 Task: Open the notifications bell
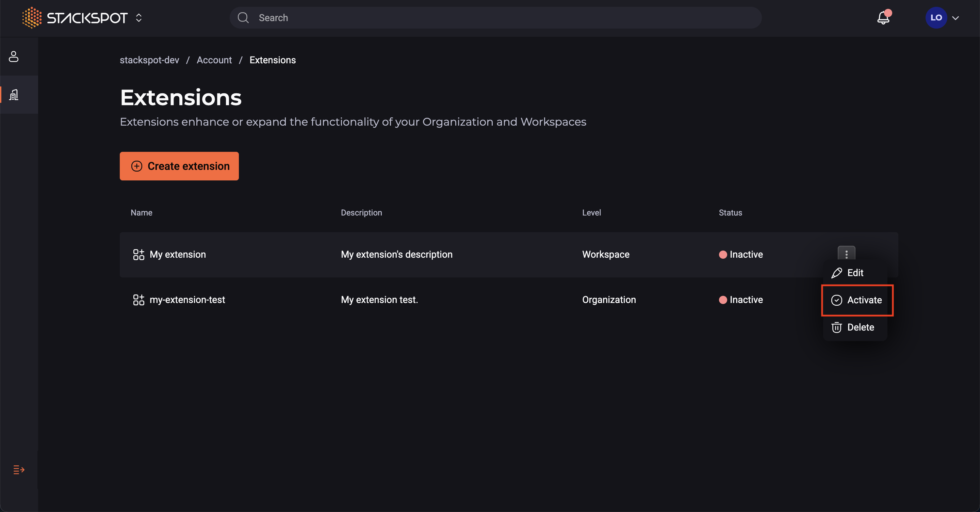point(883,17)
